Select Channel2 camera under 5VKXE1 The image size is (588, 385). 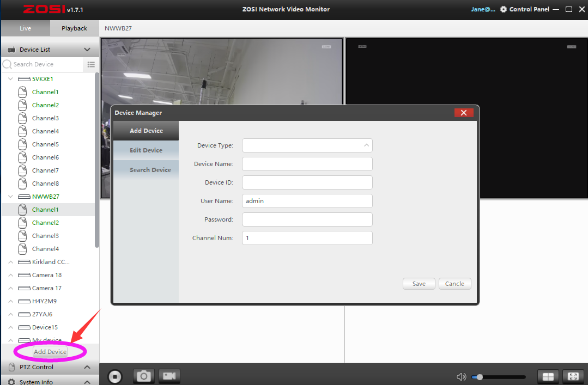pyautogui.click(x=45, y=105)
